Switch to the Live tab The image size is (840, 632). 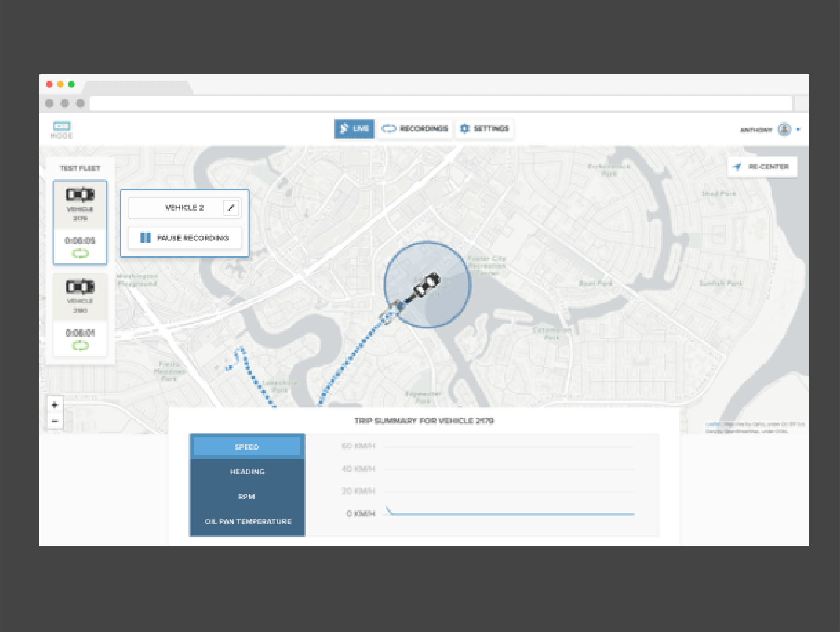(x=354, y=128)
